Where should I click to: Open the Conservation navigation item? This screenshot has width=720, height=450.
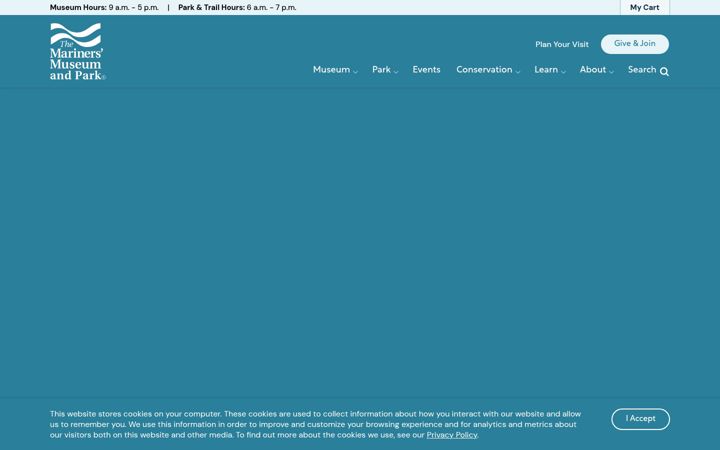[x=484, y=69]
